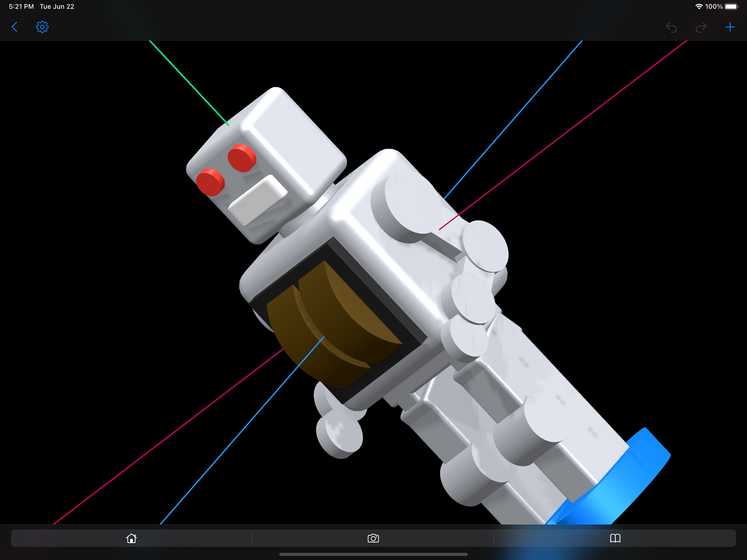747x560 pixels.
Task: Tap the back chevron arrow
Action: pyautogui.click(x=14, y=27)
